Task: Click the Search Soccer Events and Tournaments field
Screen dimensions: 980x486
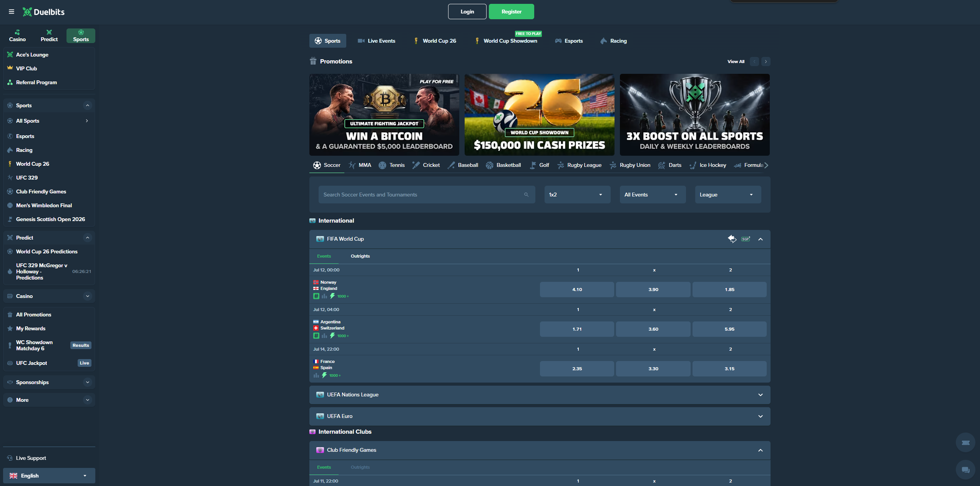Action: tap(427, 195)
